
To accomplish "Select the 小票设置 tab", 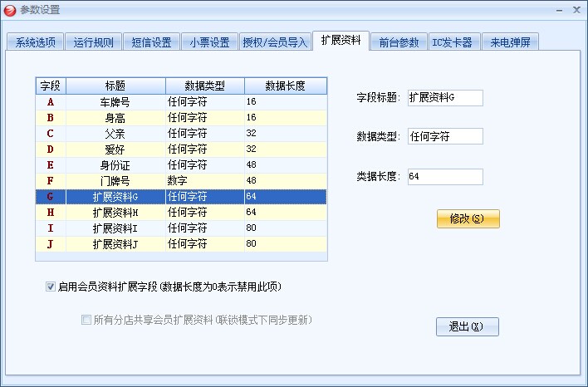I will click(208, 42).
